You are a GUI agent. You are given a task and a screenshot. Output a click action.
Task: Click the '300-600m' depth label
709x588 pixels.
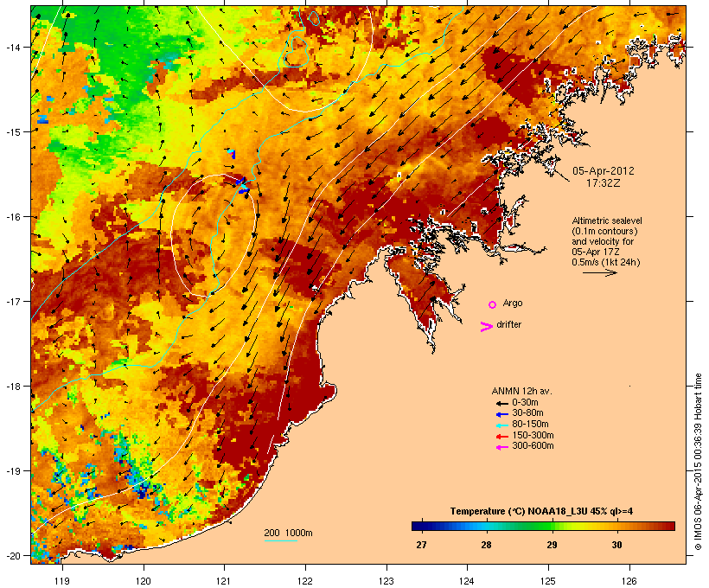533,446
